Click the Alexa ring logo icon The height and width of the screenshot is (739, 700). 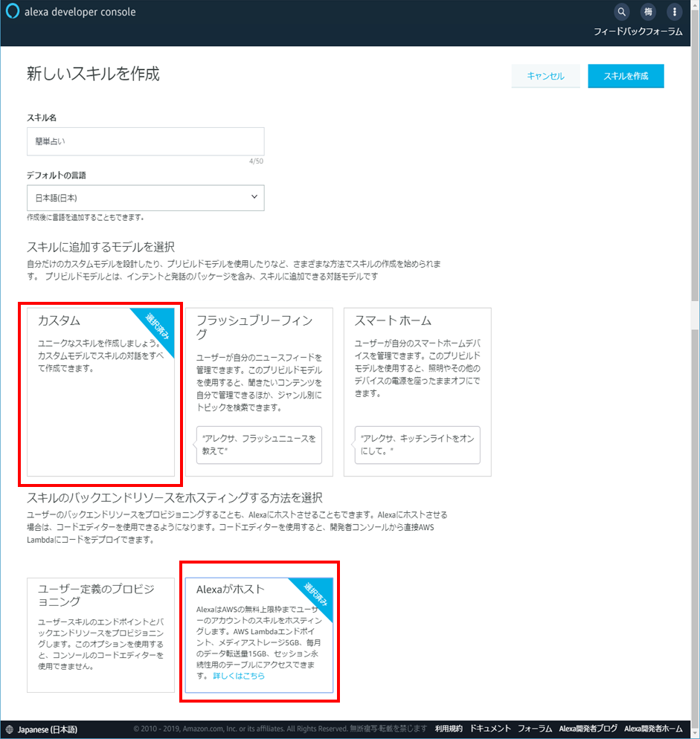(12, 11)
